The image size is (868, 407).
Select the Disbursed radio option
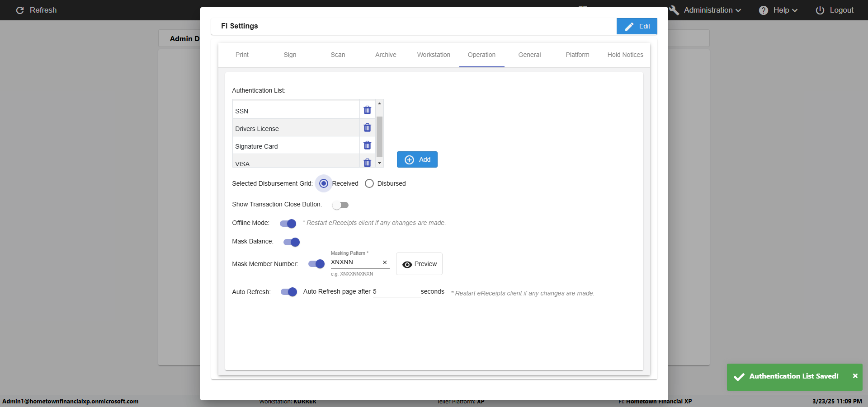coord(369,183)
